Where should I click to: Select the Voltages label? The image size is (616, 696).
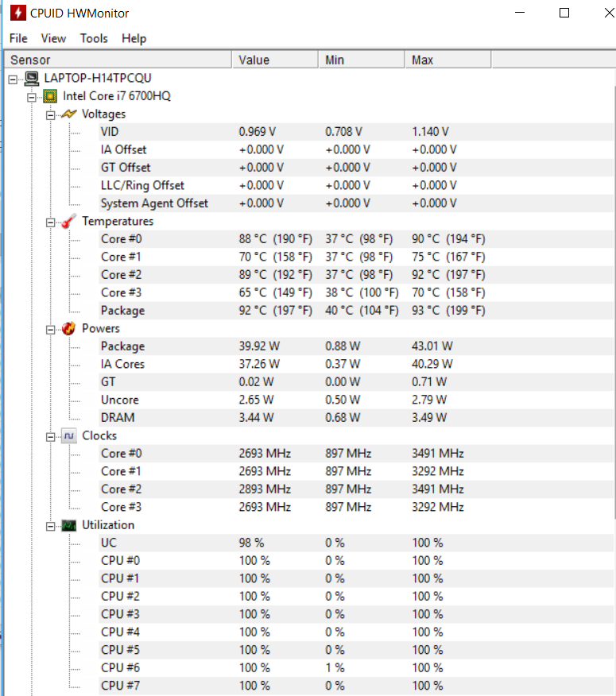tap(103, 114)
